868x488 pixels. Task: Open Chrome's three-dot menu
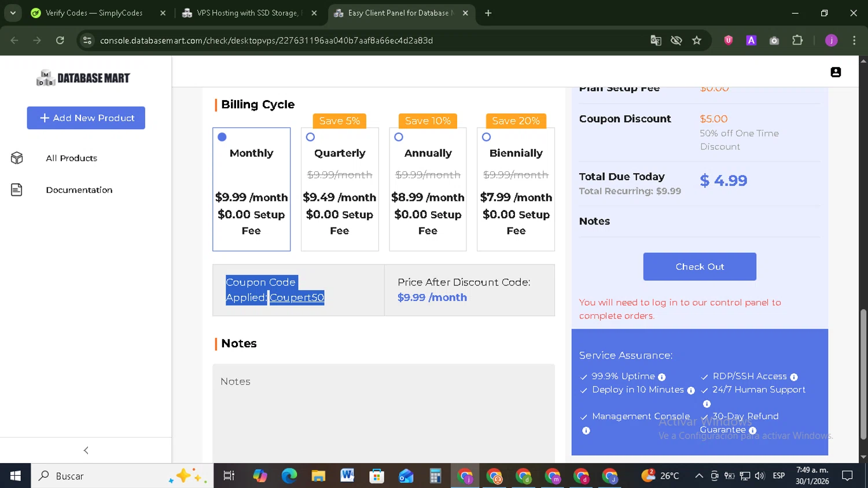click(x=854, y=41)
